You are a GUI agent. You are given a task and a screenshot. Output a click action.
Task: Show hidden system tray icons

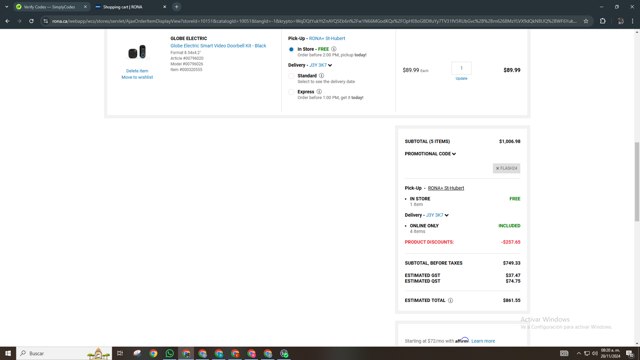[x=578, y=353]
